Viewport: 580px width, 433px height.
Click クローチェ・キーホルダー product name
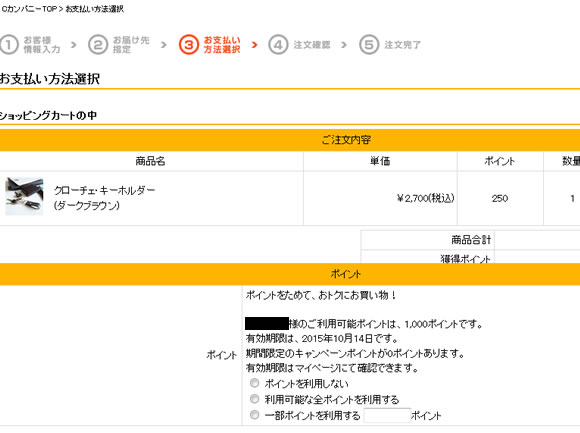click(x=104, y=190)
